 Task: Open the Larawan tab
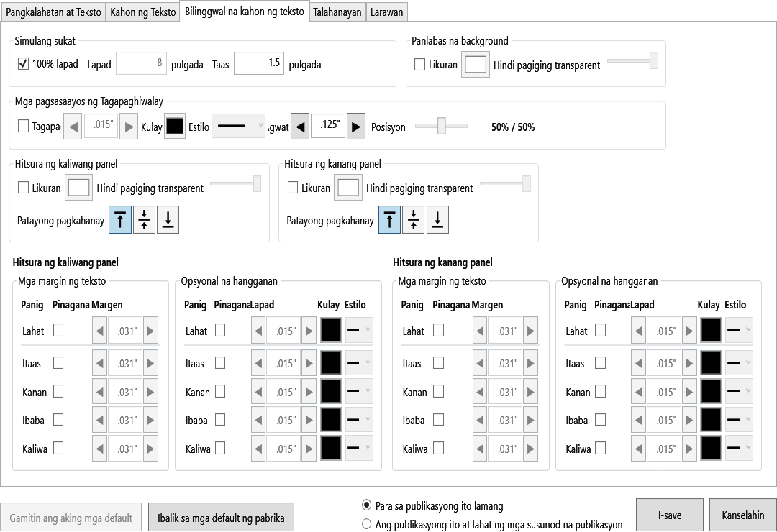[x=386, y=12]
